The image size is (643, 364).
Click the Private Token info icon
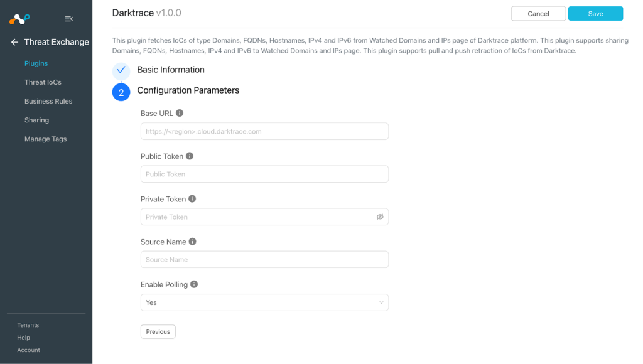pos(192,199)
